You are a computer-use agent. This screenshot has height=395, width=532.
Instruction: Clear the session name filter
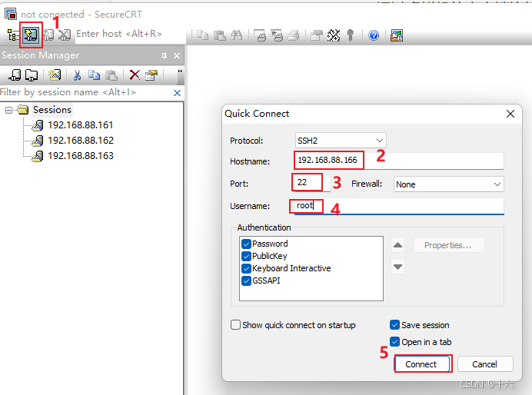tap(177, 93)
